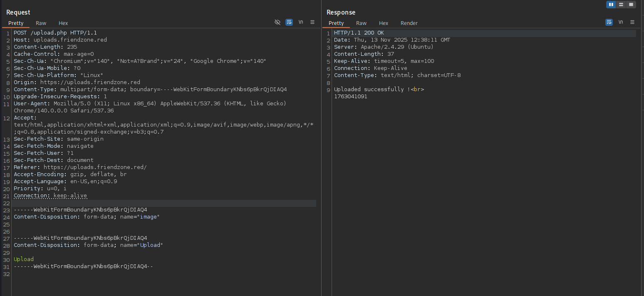Click Content-Disposition name="image" line
Viewport: 644px width, 296px height.
[87, 217]
